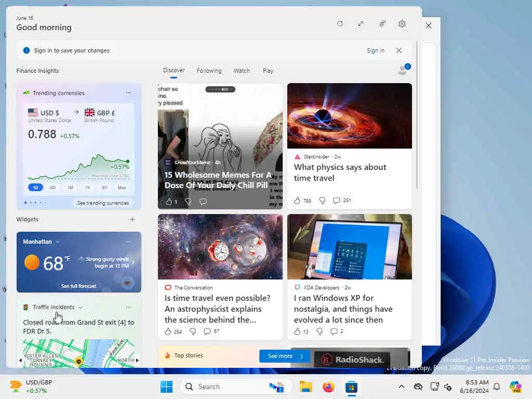532x399 pixels.
Task: Like the Windows XP nostalgia article
Action: tap(297, 331)
